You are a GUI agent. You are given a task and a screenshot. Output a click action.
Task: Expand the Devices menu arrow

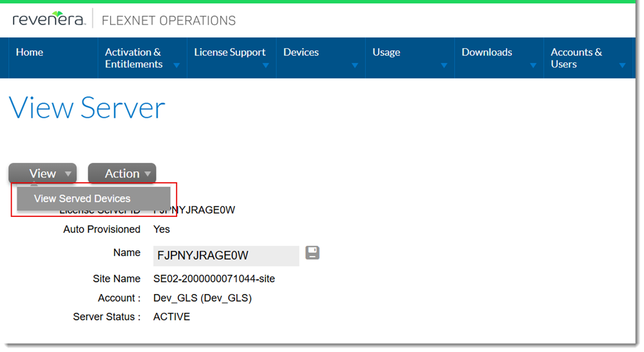pyautogui.click(x=355, y=65)
